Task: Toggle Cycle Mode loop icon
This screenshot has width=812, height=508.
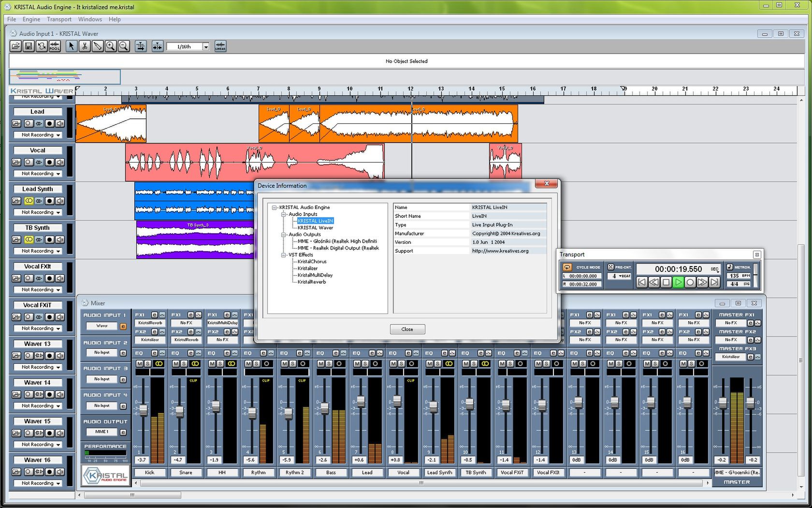Action: pyautogui.click(x=567, y=267)
